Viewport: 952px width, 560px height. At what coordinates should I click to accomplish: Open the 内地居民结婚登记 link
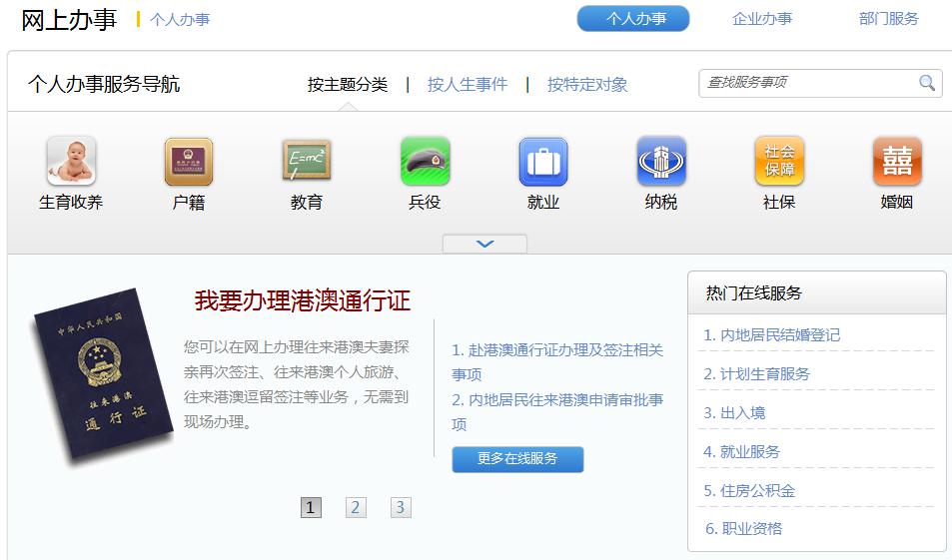pos(771,335)
